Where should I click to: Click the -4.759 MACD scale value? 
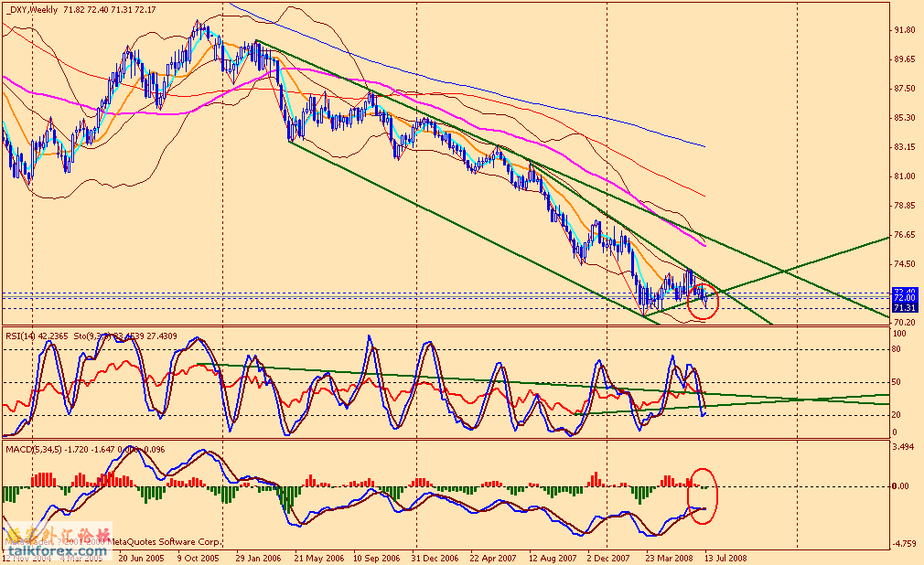[905, 543]
